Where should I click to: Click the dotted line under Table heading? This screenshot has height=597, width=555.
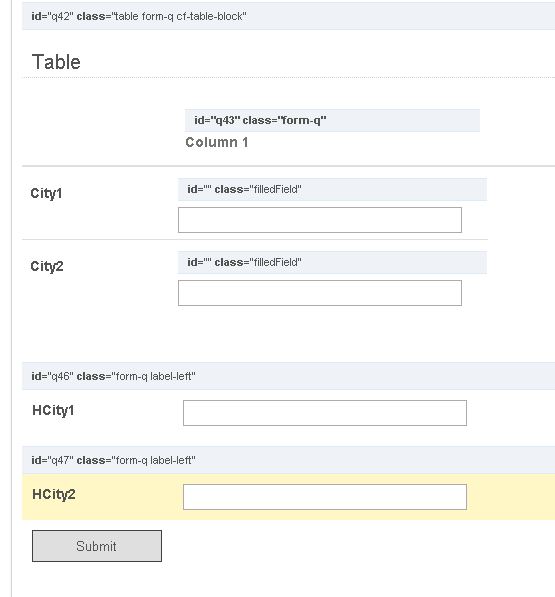click(x=289, y=77)
